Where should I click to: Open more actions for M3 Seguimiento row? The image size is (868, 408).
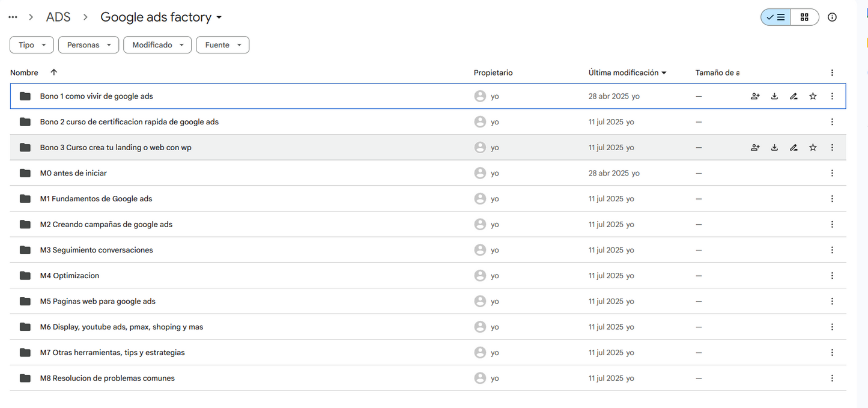point(832,250)
